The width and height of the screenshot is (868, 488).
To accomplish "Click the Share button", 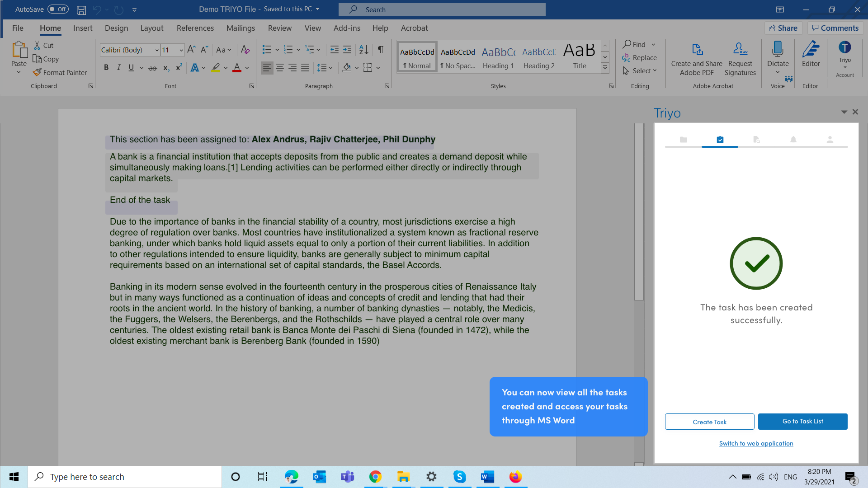I will 783,28.
